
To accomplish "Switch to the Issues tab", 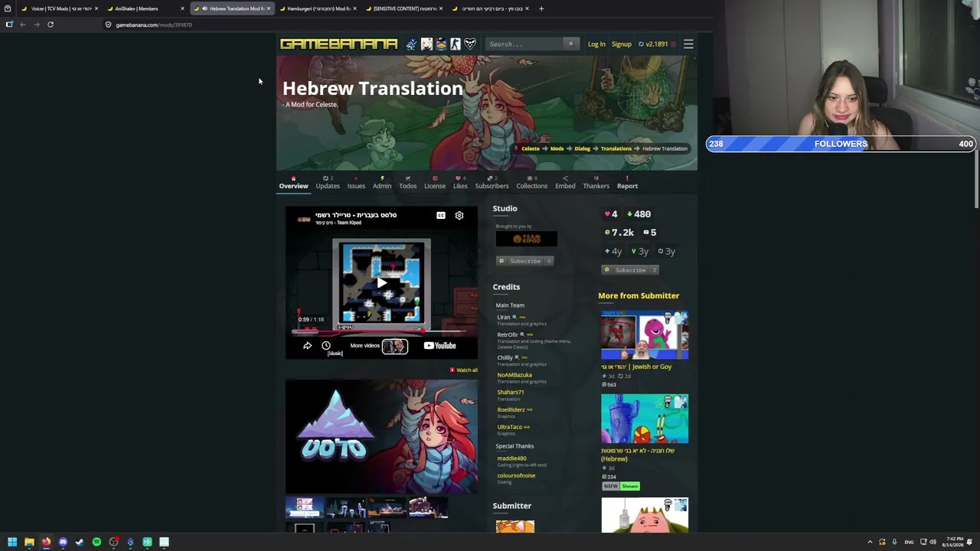I will [356, 183].
